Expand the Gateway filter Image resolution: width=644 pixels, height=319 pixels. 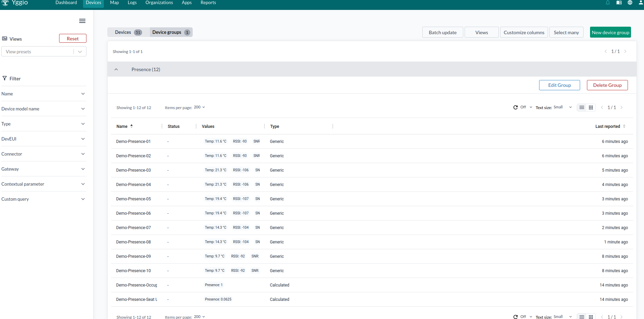tap(44, 169)
